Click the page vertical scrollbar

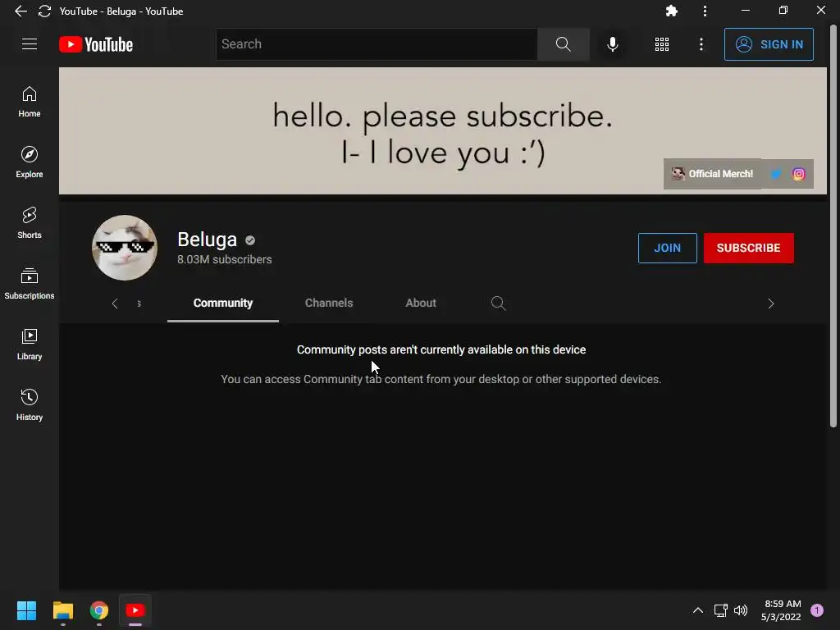(x=833, y=225)
